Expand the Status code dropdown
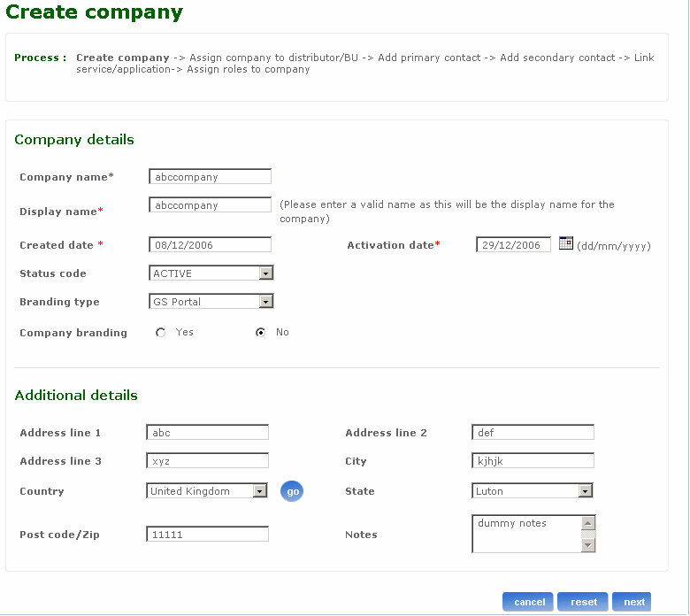The width and height of the screenshot is (690, 616). pyautogui.click(x=266, y=273)
